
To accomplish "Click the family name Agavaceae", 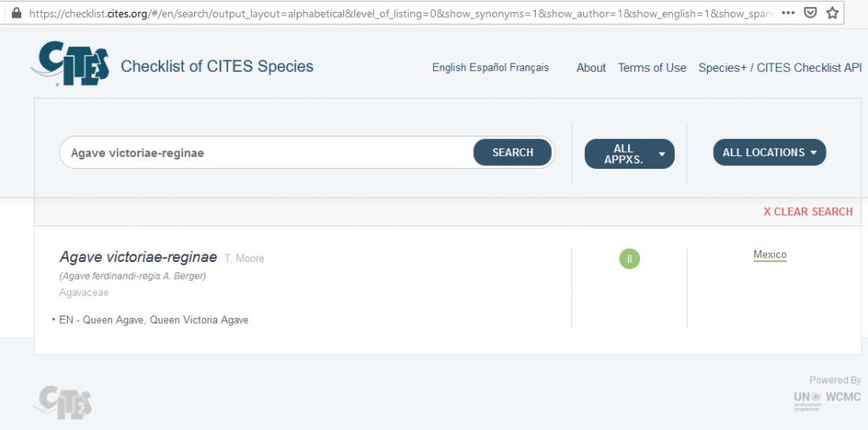I will tap(84, 293).
